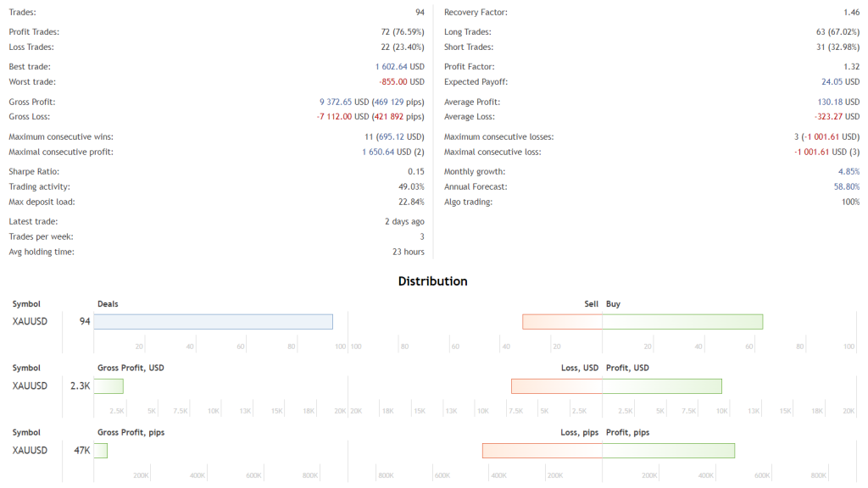Click the orange Loss, USD bar
The image size is (868, 488).
(x=557, y=386)
